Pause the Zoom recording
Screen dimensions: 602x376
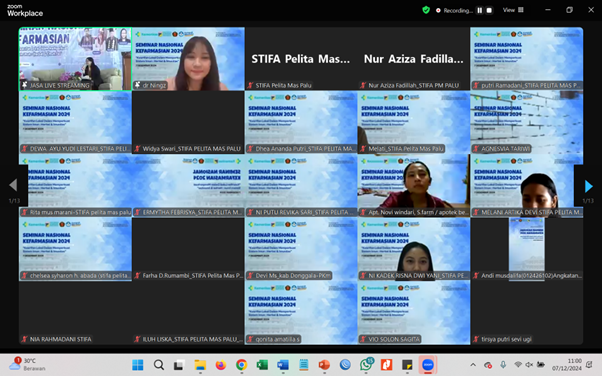[480, 10]
